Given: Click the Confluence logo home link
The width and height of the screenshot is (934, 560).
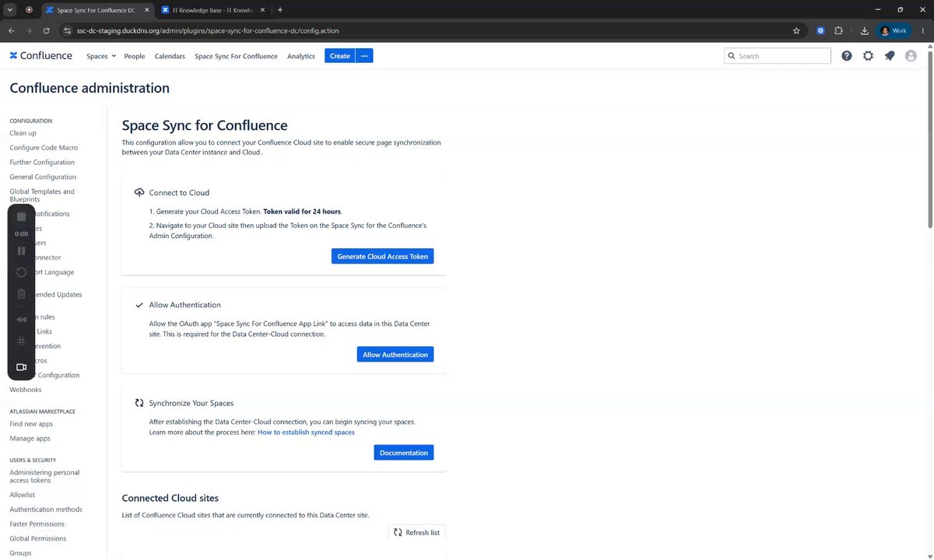Looking at the screenshot, I should pyautogui.click(x=40, y=56).
